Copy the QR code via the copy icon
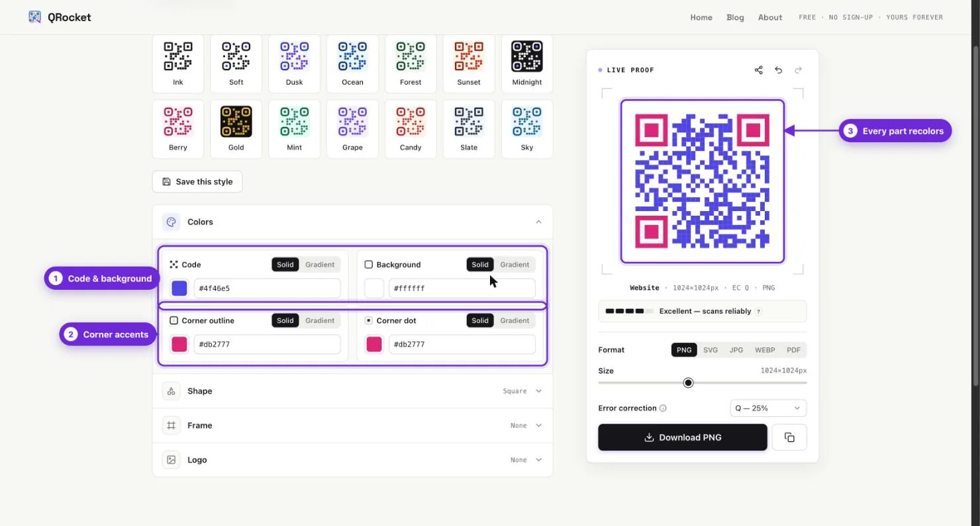Image resolution: width=980 pixels, height=526 pixels. (789, 437)
